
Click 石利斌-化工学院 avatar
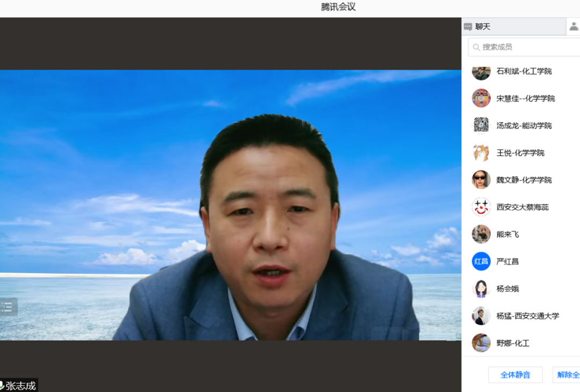point(481,71)
